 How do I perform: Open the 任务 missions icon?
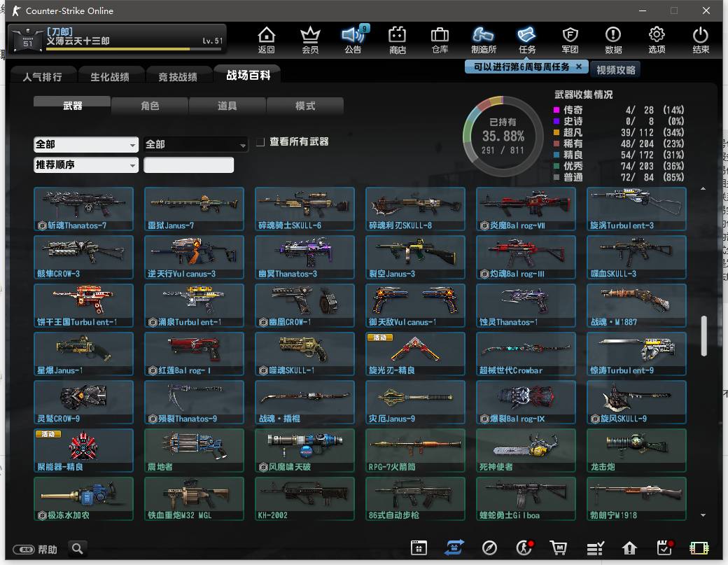point(527,40)
